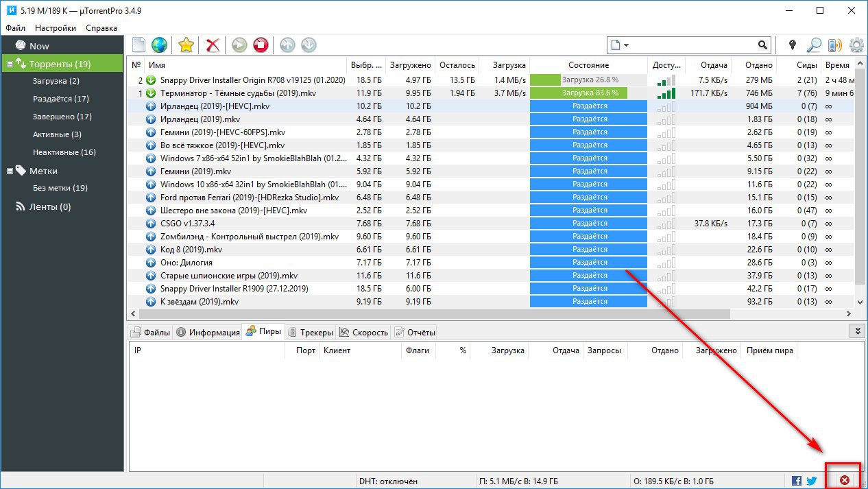Open search provider dropdown arrow
The height and width of the screenshot is (489, 868).
[x=627, y=46]
